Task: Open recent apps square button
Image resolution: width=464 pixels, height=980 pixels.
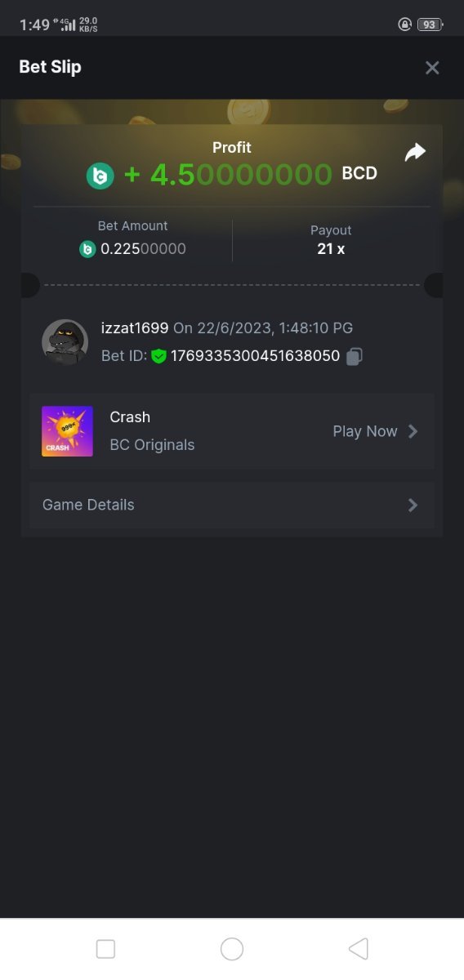Action: [105, 948]
